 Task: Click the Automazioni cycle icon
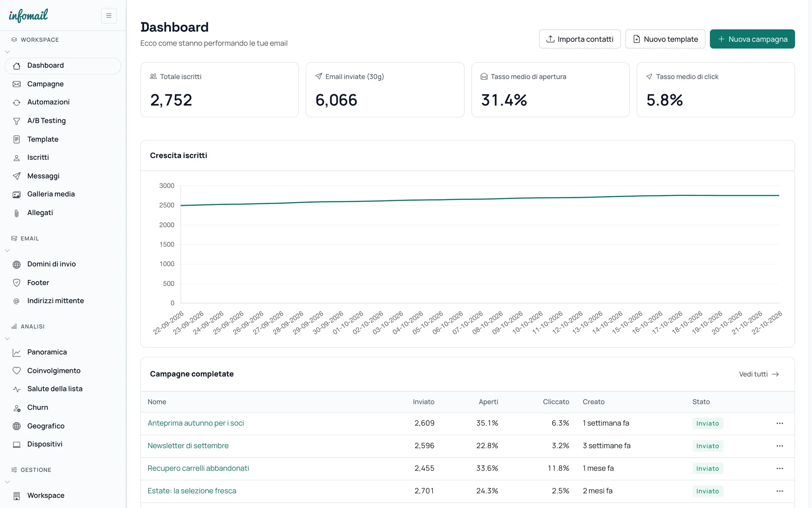(17, 102)
